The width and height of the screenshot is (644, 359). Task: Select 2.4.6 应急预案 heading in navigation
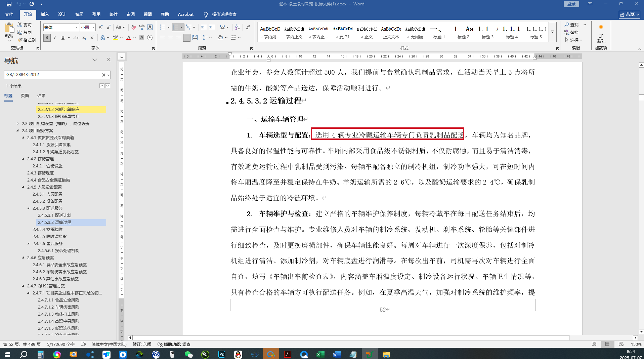pyautogui.click(x=40, y=257)
